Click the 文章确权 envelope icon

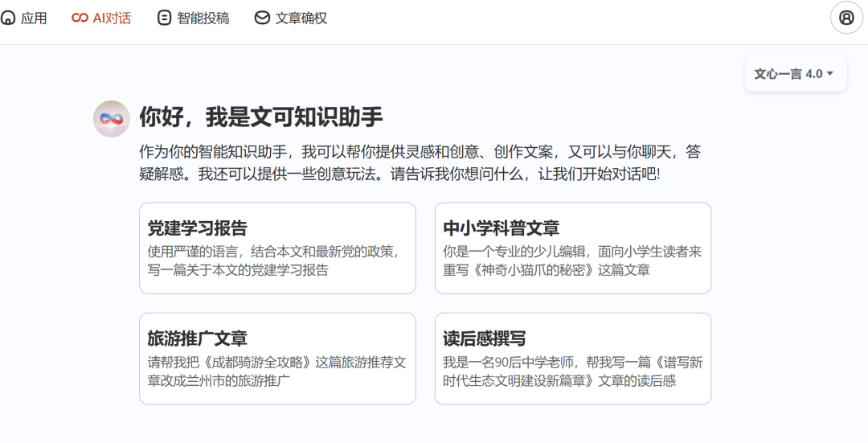pos(262,18)
